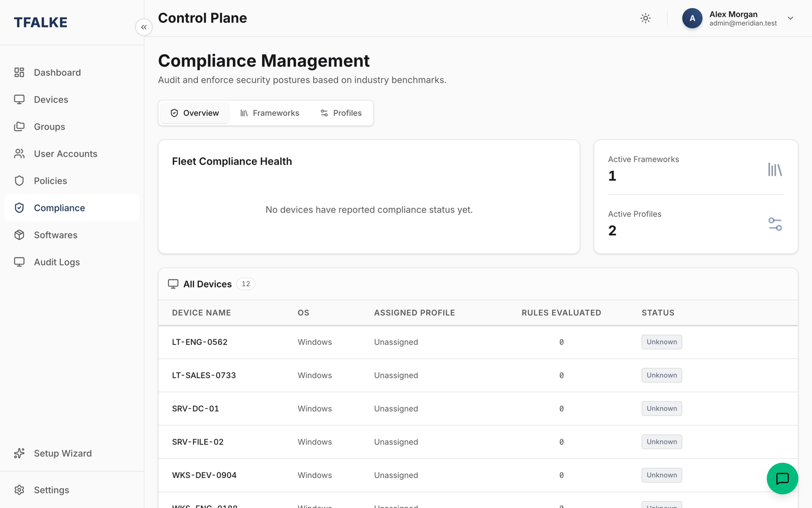812x508 pixels.
Task: Switch to the Profiles tab
Action: tap(341, 113)
